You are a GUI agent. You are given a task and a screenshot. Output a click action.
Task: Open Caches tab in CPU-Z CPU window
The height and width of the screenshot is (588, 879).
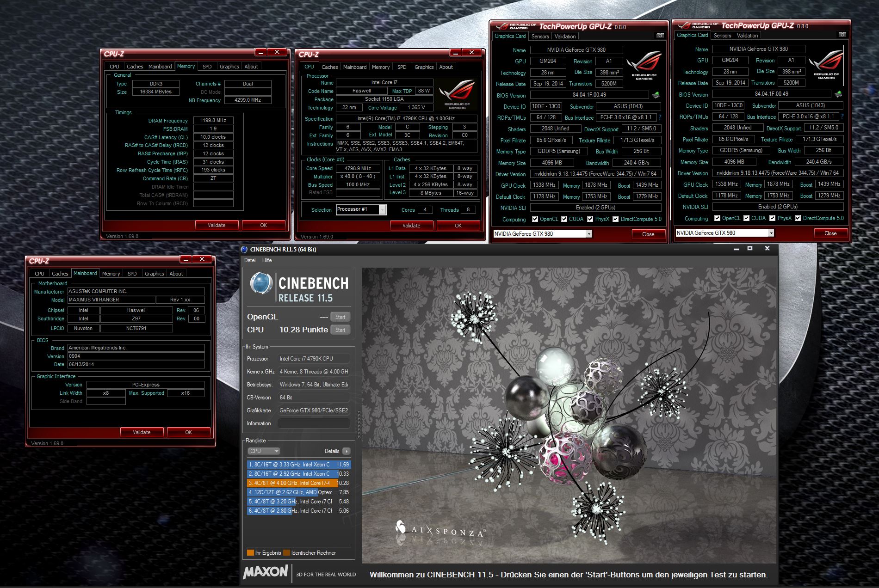(329, 67)
